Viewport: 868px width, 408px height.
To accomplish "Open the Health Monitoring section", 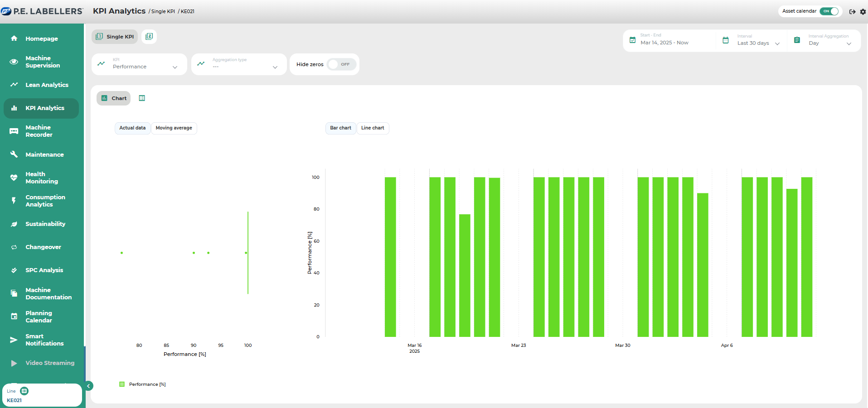I will coord(41,178).
